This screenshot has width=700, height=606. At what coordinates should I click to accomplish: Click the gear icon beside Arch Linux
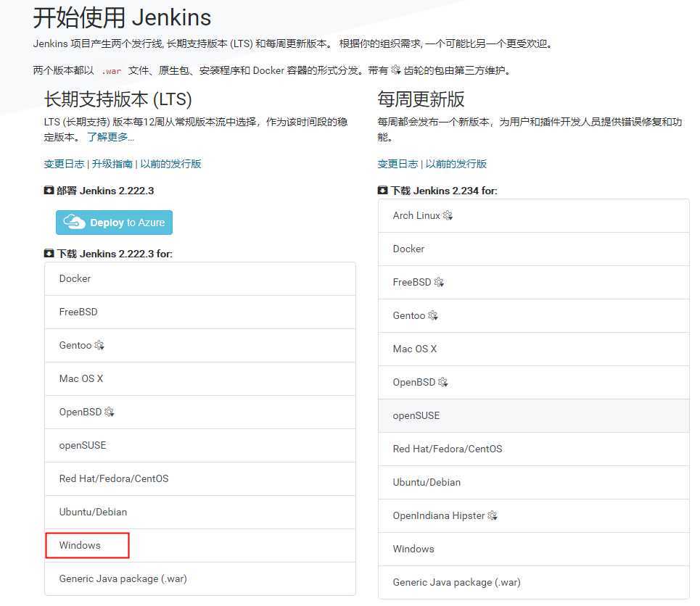coord(448,215)
